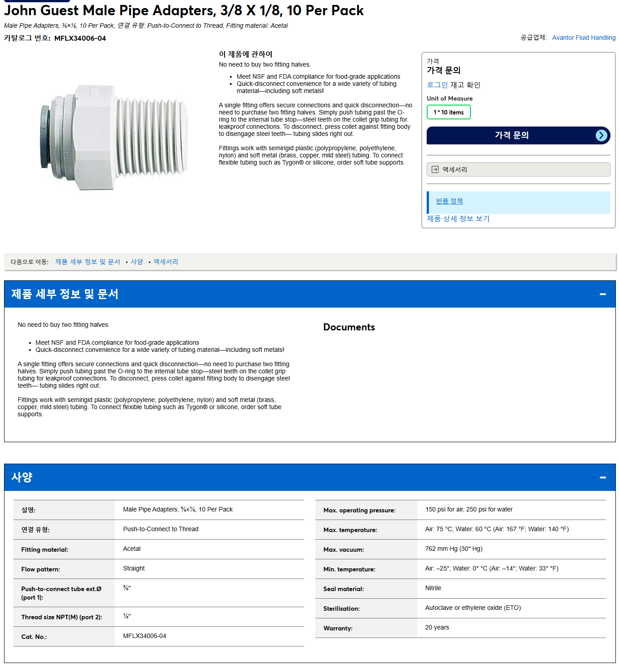This screenshot has width=619, height=672.
Task: Click the 762 mm Hg vacuum value
Action: (x=454, y=549)
